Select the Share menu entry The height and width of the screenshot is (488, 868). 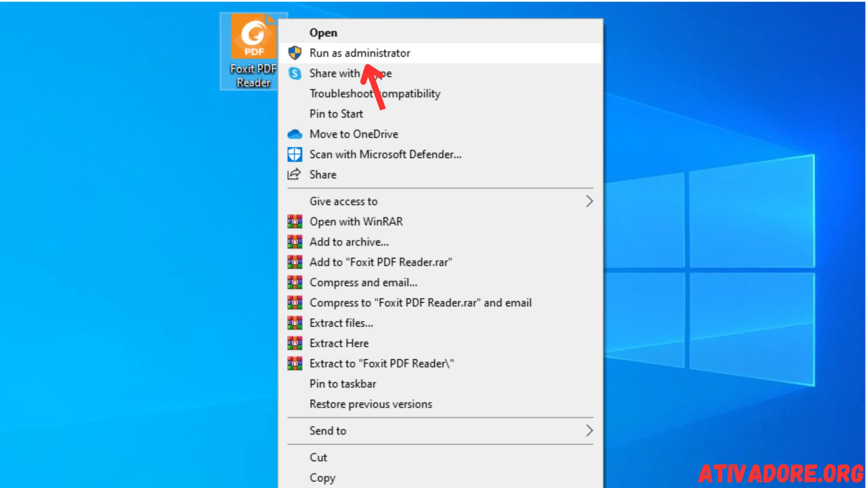point(440,175)
